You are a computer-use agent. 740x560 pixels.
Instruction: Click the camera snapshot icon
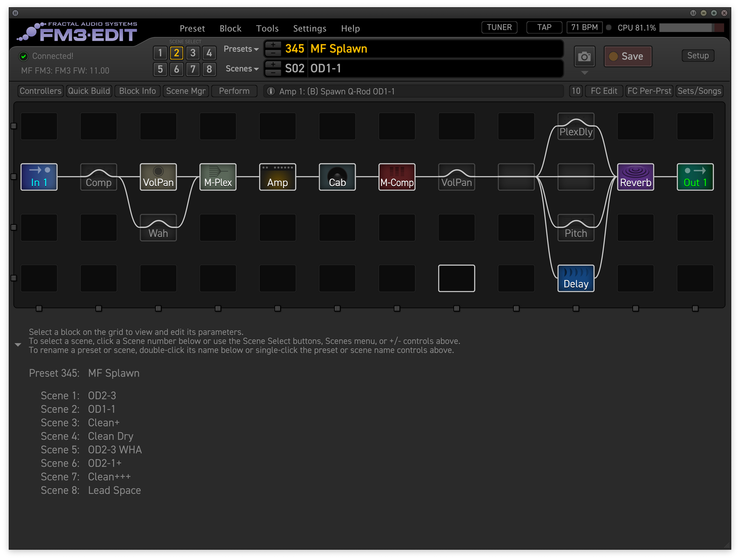tap(584, 57)
